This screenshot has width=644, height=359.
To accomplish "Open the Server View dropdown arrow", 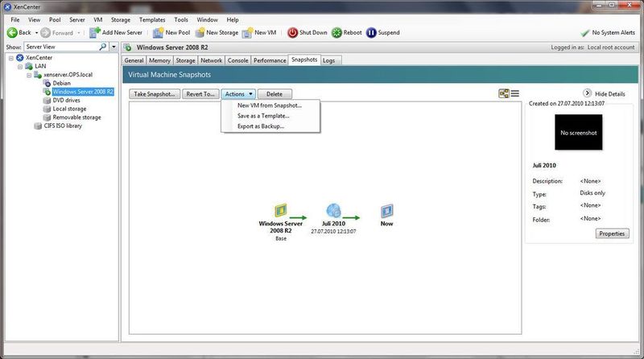I will click(x=114, y=47).
